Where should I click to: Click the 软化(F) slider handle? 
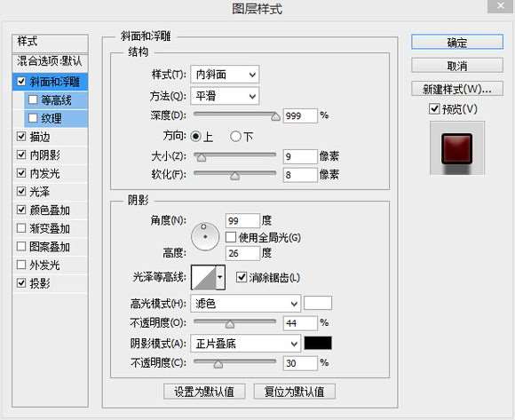coord(234,176)
